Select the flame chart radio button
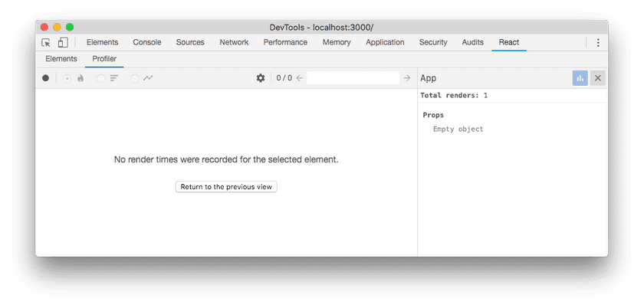 click(x=67, y=78)
